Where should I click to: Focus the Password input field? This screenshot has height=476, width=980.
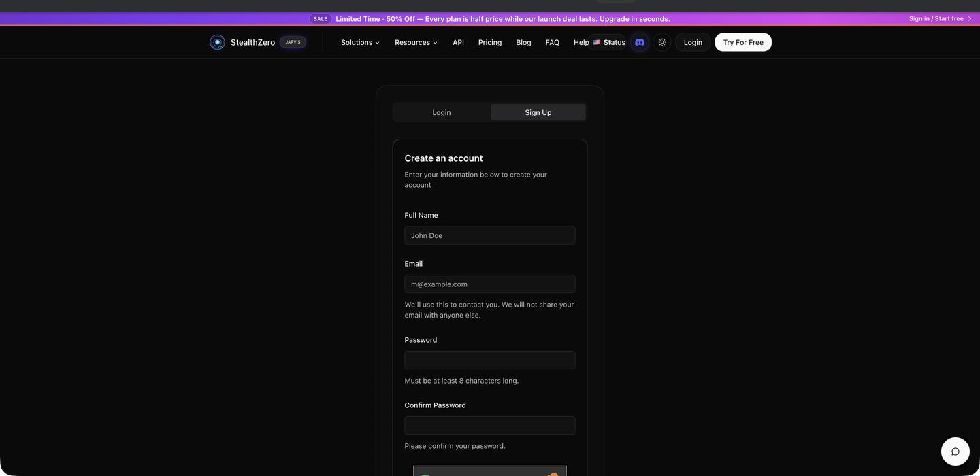click(490, 360)
